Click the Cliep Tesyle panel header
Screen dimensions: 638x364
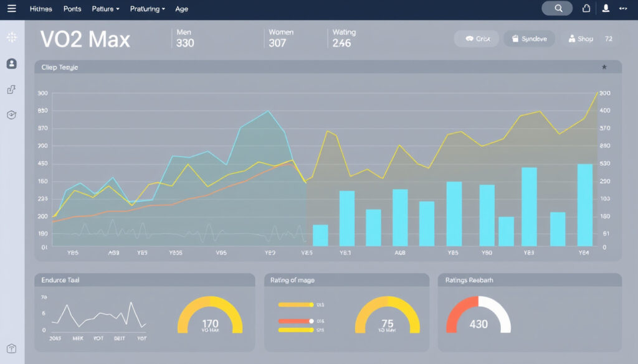coord(328,67)
